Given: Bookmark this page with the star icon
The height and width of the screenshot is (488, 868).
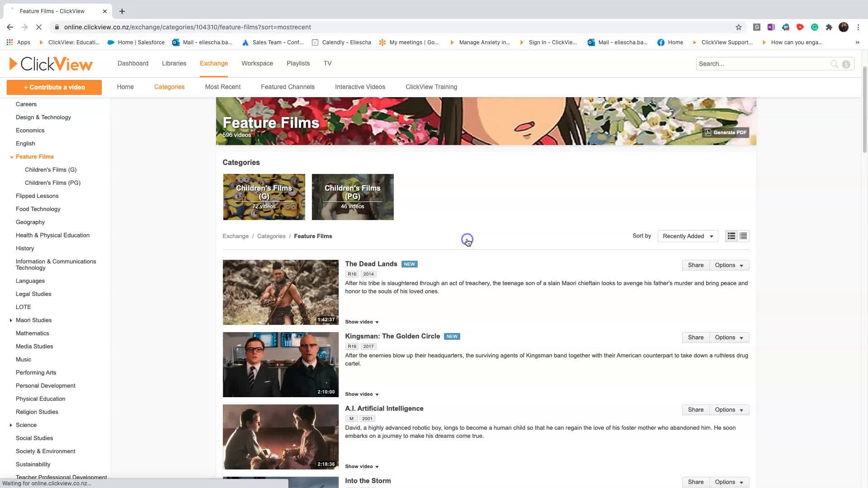Looking at the screenshot, I should pos(739,27).
